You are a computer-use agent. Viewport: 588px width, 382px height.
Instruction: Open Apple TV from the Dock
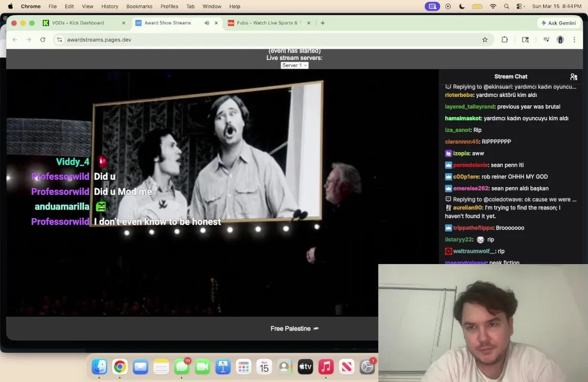(305, 367)
